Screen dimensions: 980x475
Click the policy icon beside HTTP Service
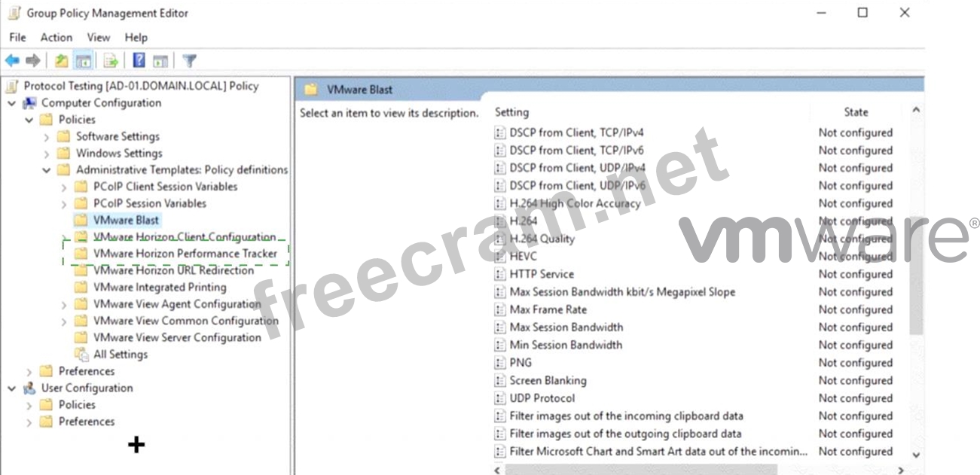pos(499,274)
